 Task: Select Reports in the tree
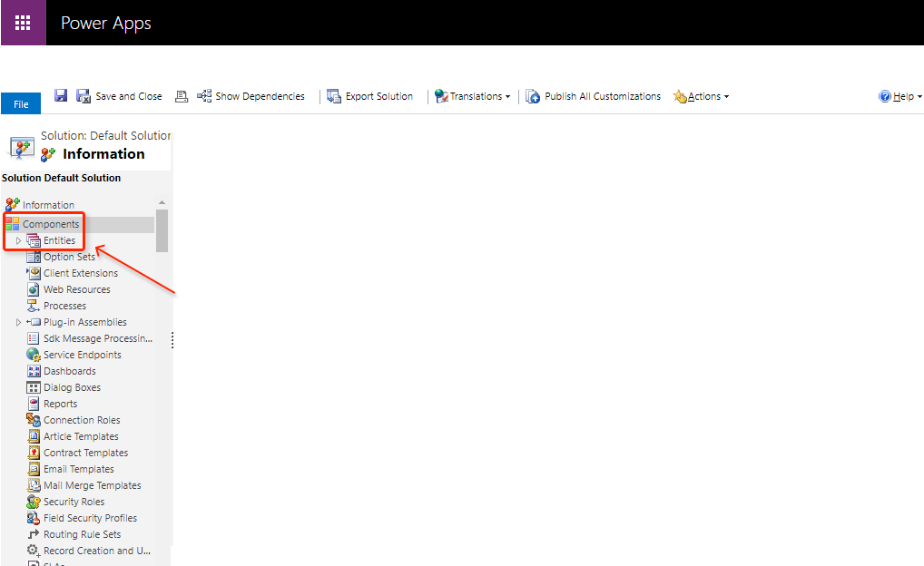click(x=60, y=404)
